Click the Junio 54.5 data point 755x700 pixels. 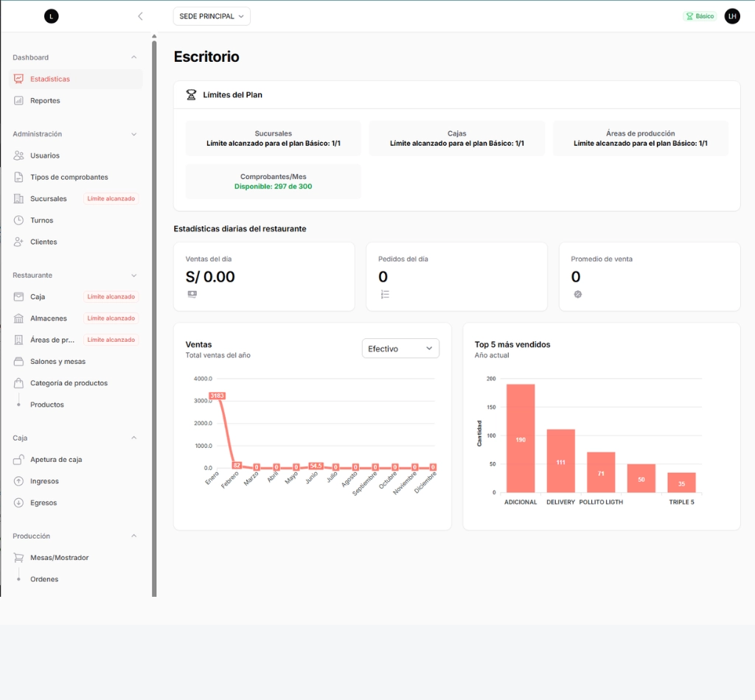coord(316,466)
